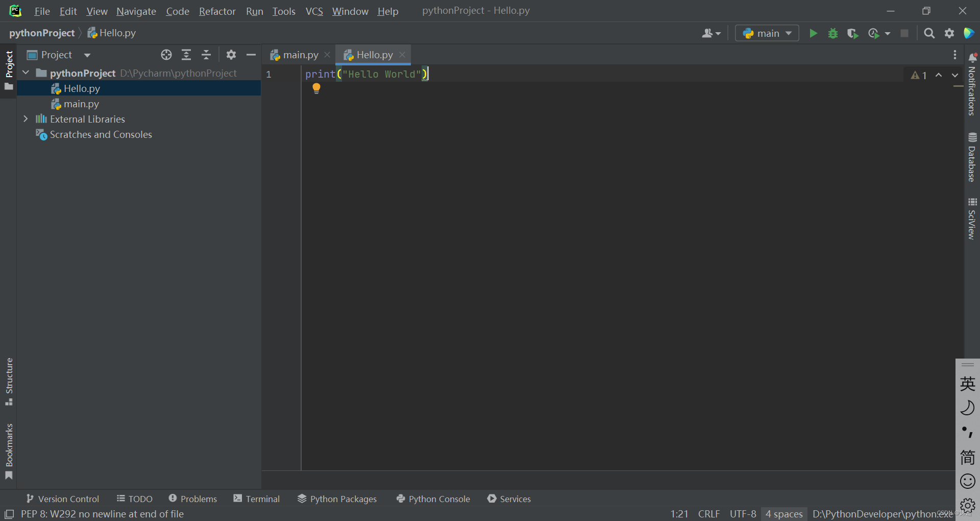Click the intention lightbulb in the editor
The width and height of the screenshot is (980, 521).
[x=316, y=88]
